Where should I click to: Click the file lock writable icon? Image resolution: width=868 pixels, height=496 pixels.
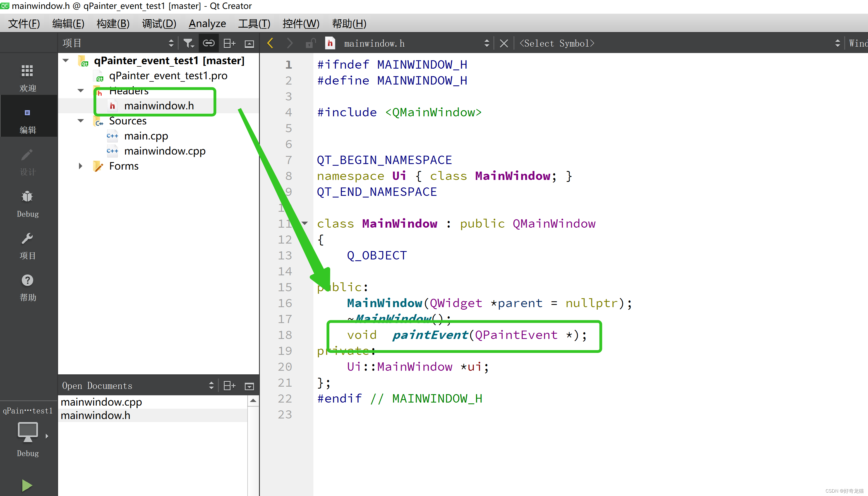pyautogui.click(x=310, y=43)
